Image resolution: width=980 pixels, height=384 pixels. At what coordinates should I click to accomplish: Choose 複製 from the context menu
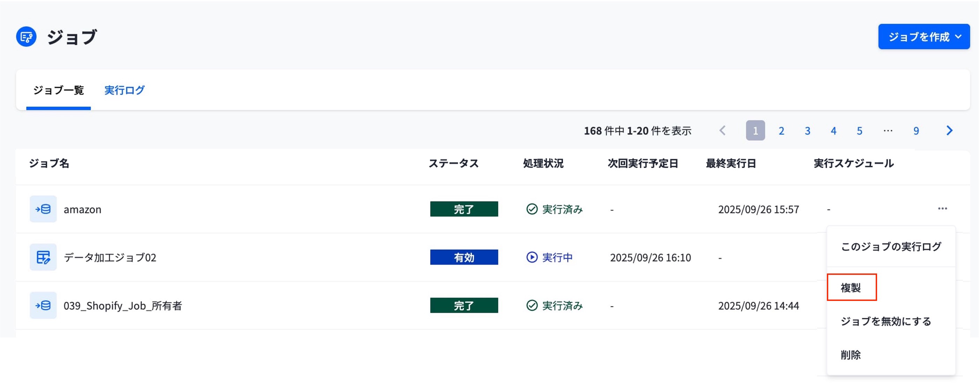851,288
